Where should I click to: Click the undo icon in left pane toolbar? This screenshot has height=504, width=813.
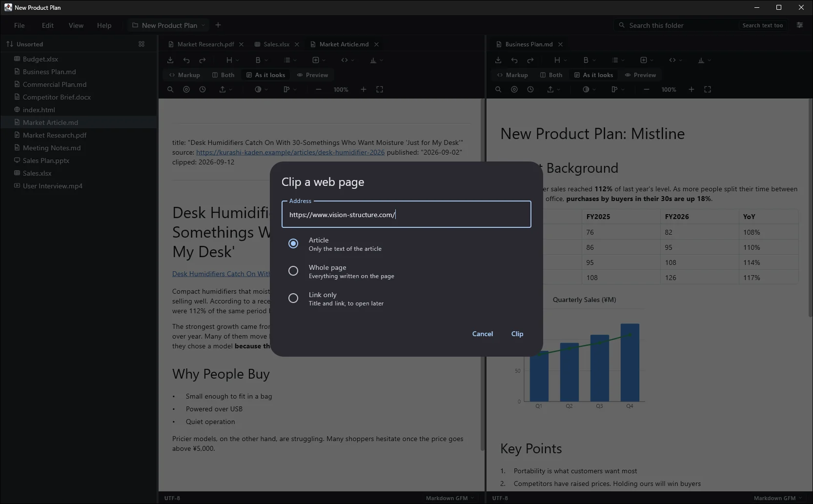pos(186,60)
